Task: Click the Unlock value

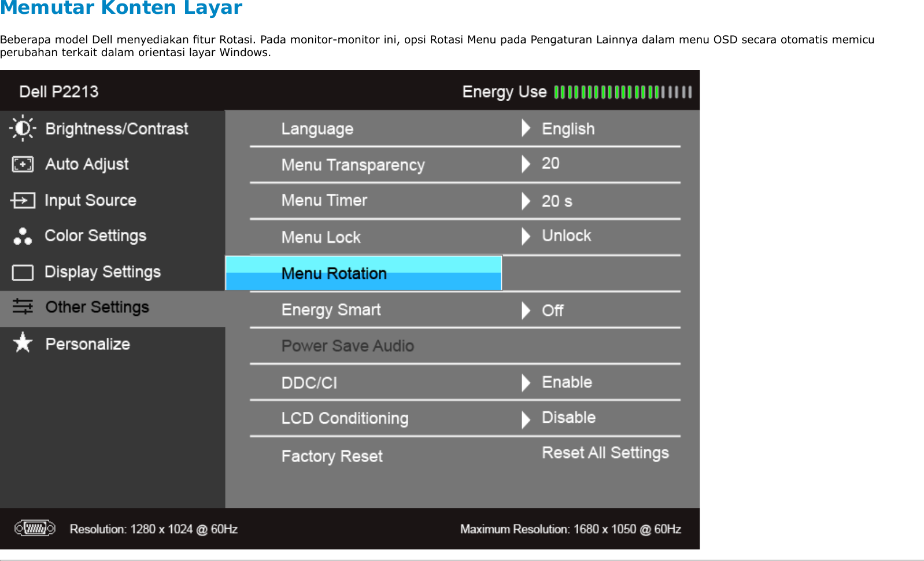Action: coord(566,236)
